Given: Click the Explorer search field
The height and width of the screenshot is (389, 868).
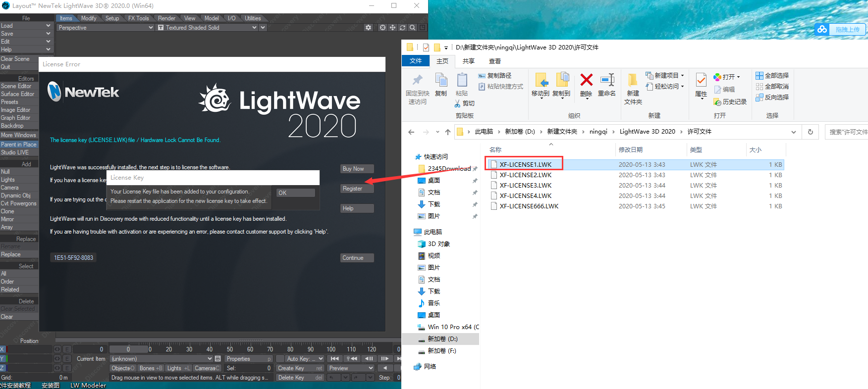Looking at the screenshot, I should [x=847, y=132].
